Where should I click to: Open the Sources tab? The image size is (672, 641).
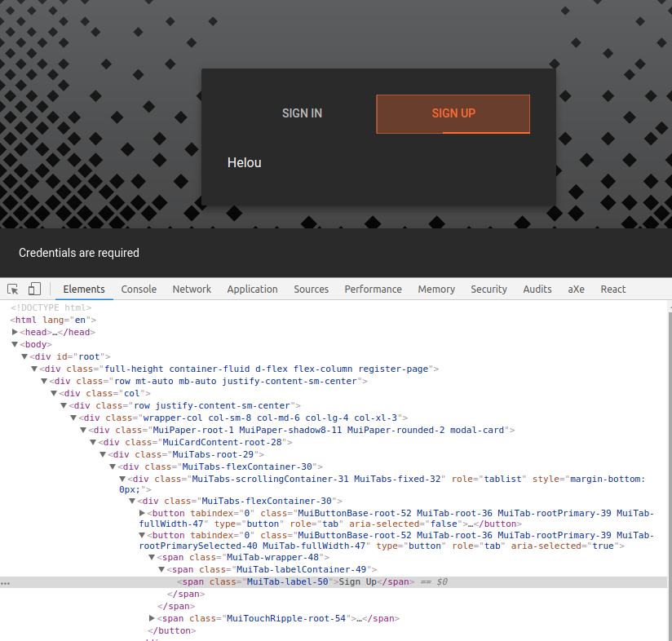(311, 289)
